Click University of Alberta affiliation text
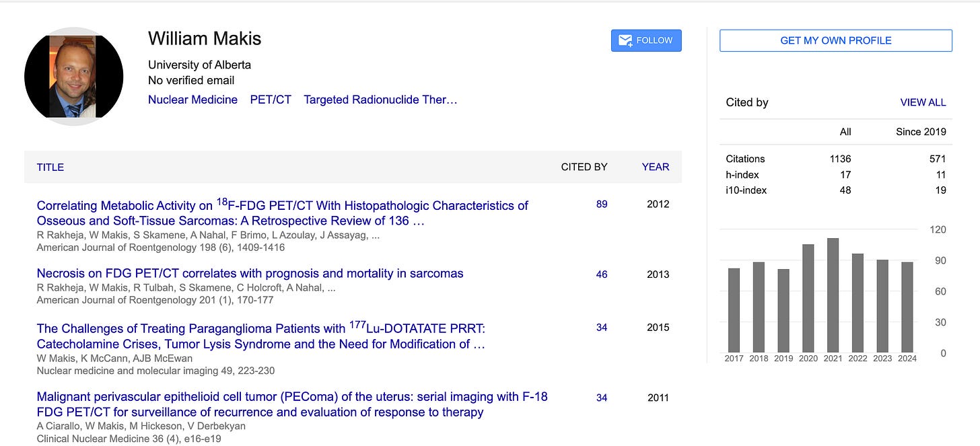980x446 pixels. pyautogui.click(x=199, y=65)
